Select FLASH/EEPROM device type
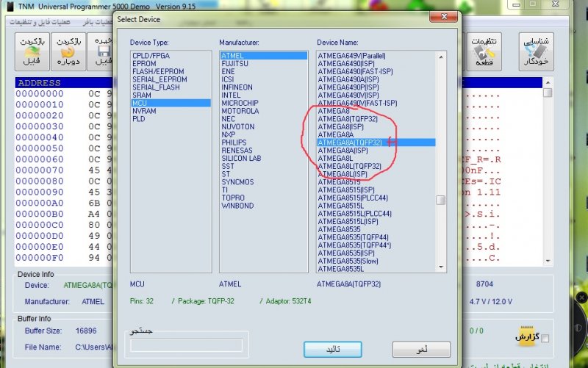 coord(158,71)
